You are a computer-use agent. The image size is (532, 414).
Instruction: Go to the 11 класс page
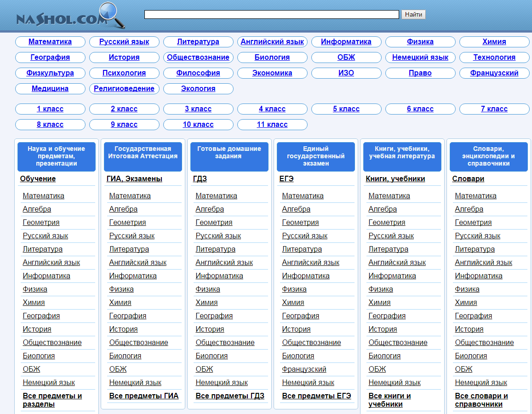272,125
